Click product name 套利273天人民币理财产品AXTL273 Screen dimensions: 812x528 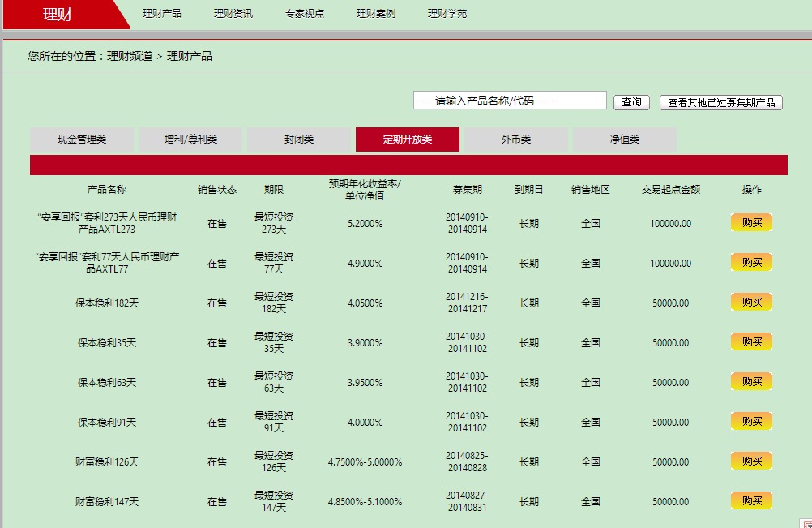[x=107, y=223]
